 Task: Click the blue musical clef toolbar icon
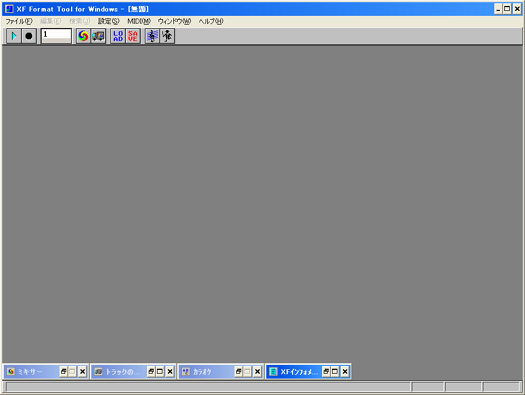coord(152,36)
